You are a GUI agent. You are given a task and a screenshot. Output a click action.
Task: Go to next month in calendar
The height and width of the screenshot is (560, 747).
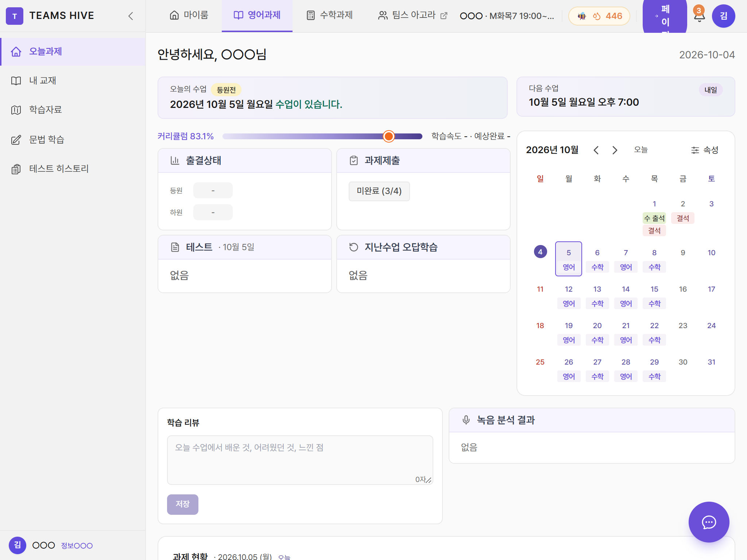[615, 150]
